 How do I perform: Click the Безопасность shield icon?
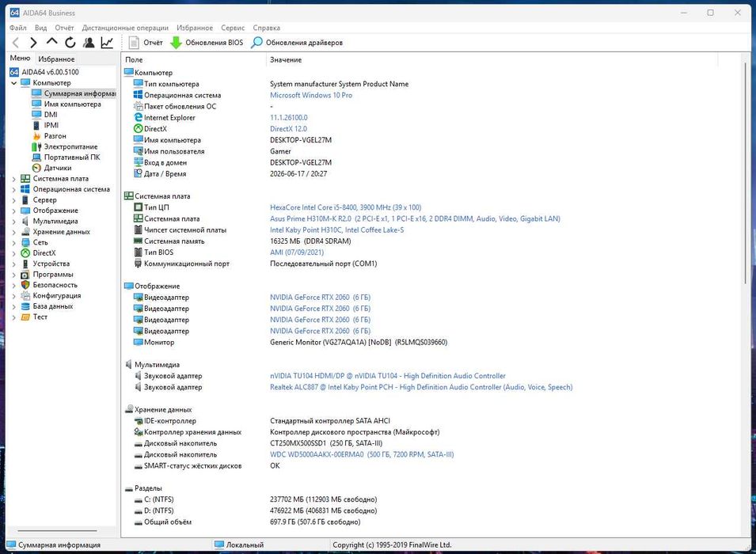(x=25, y=285)
